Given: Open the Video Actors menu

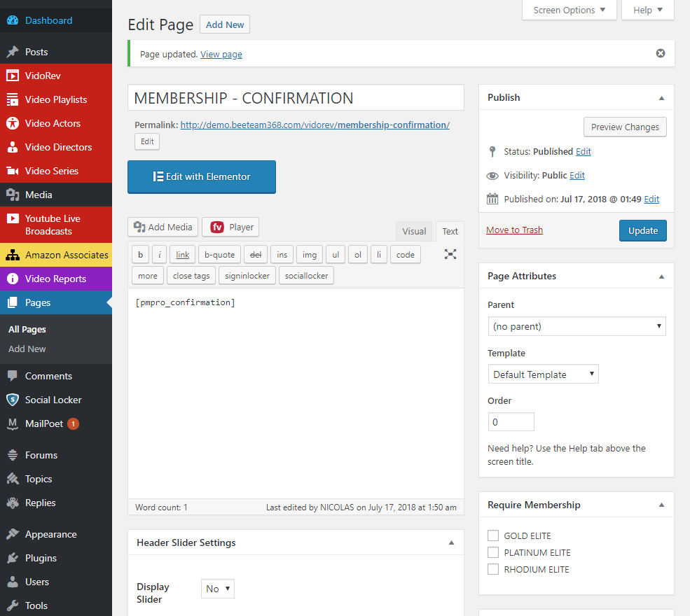Looking at the screenshot, I should point(53,123).
